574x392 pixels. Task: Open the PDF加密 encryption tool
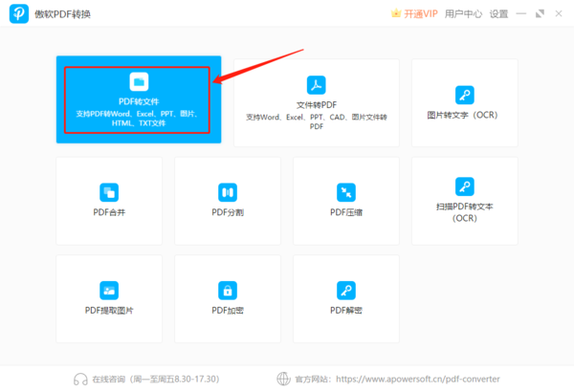coord(228,297)
